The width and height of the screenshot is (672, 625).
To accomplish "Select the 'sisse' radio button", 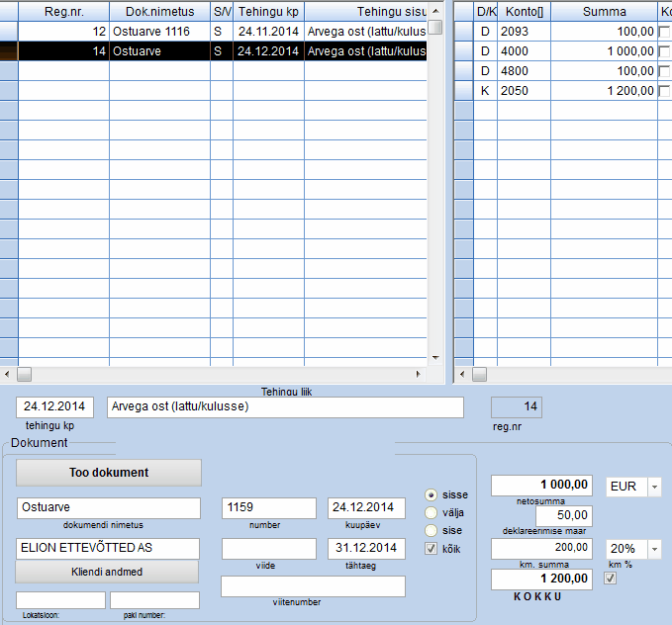I will 431,494.
